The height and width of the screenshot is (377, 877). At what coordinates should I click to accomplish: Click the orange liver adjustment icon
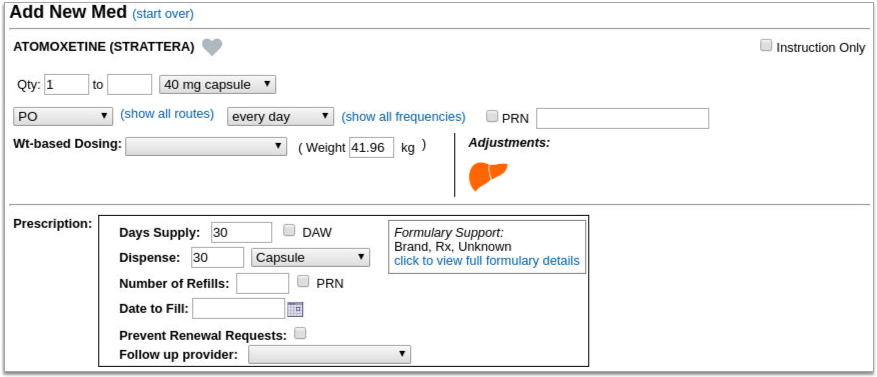click(x=488, y=176)
